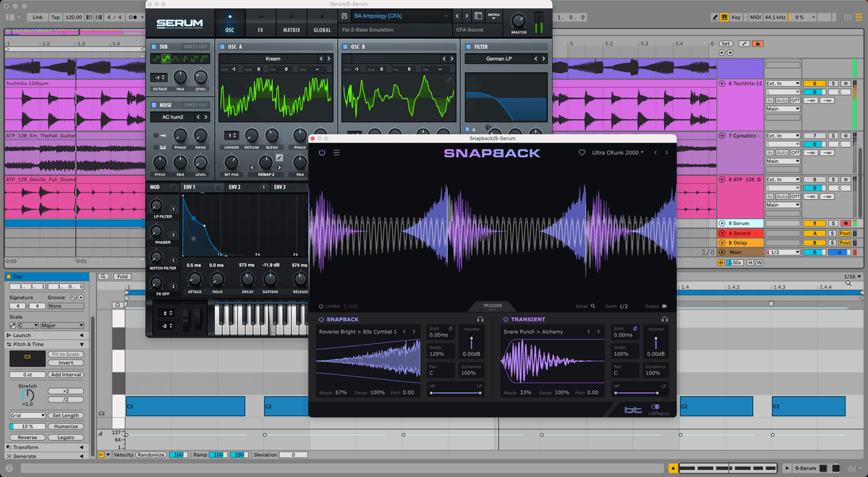
Task: Select the next Snapback sample with right arrow
Action: tap(414, 332)
